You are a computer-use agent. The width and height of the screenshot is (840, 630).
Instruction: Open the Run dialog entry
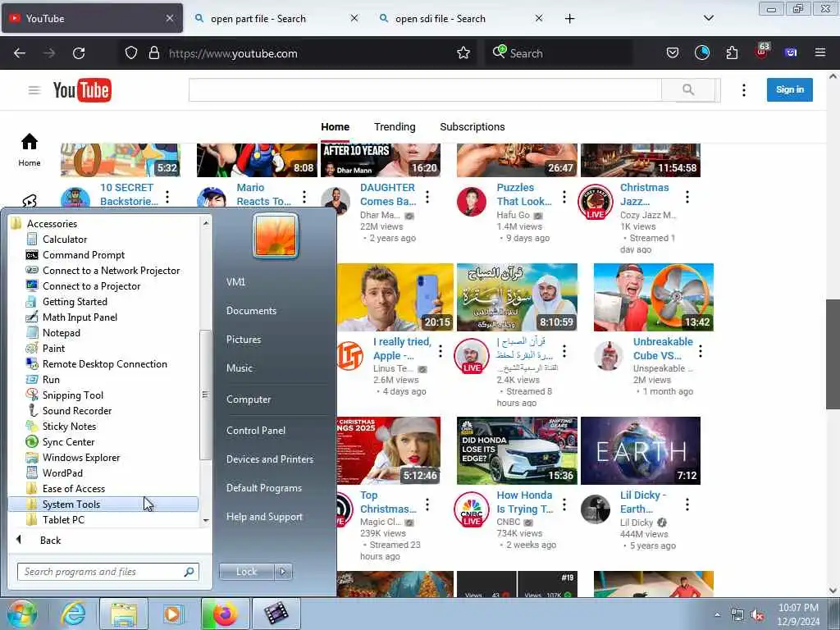click(x=51, y=379)
